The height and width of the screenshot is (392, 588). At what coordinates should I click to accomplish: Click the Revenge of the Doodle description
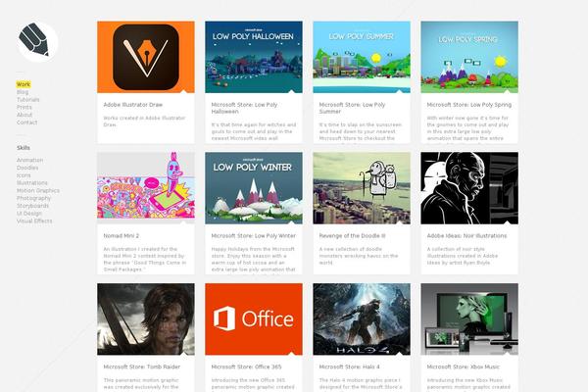tap(359, 256)
